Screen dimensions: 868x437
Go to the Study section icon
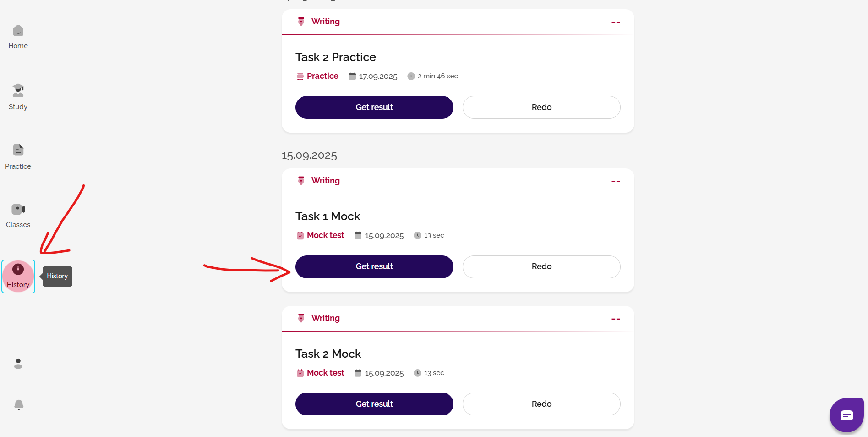18,91
